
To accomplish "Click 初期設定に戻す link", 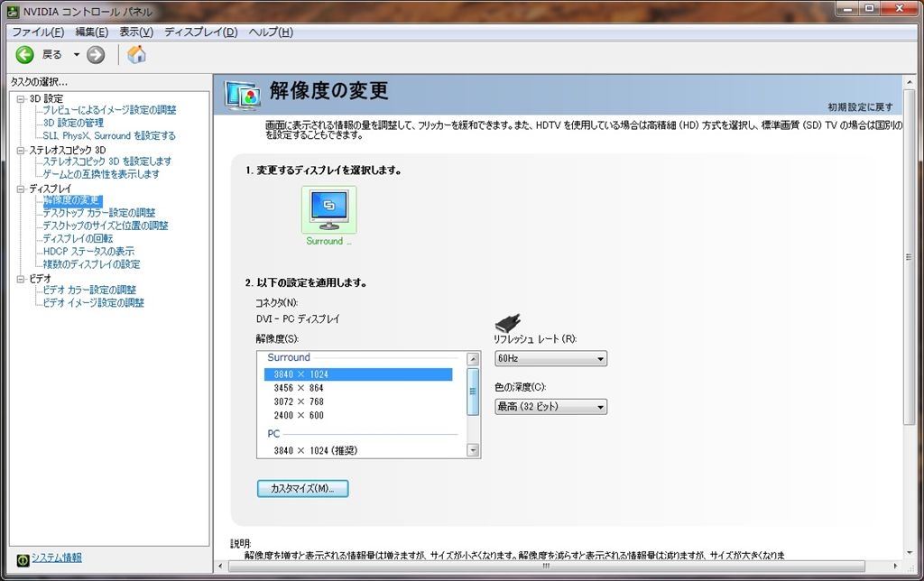I will tap(860, 107).
